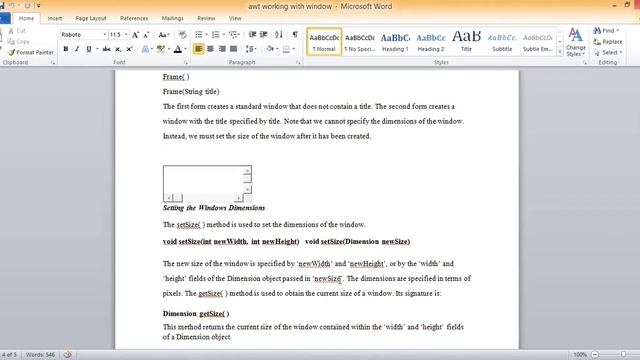Toggle subscript formatting
The width and height of the screenshot is (640, 360).
pyautogui.click(x=118, y=49)
